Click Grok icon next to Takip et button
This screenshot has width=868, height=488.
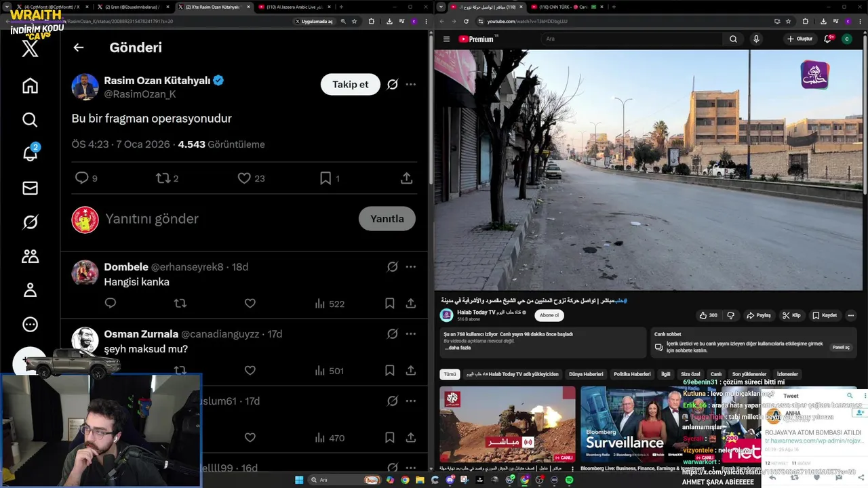(x=392, y=85)
